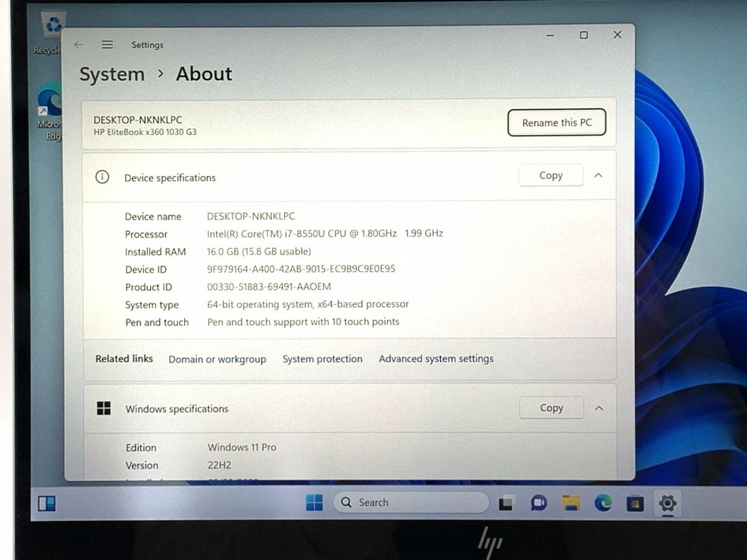
Task: Go to System in the breadcrumb
Action: (x=112, y=74)
